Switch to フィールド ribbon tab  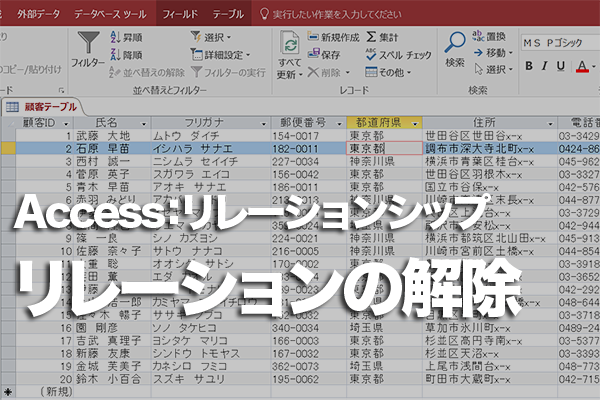point(180,14)
